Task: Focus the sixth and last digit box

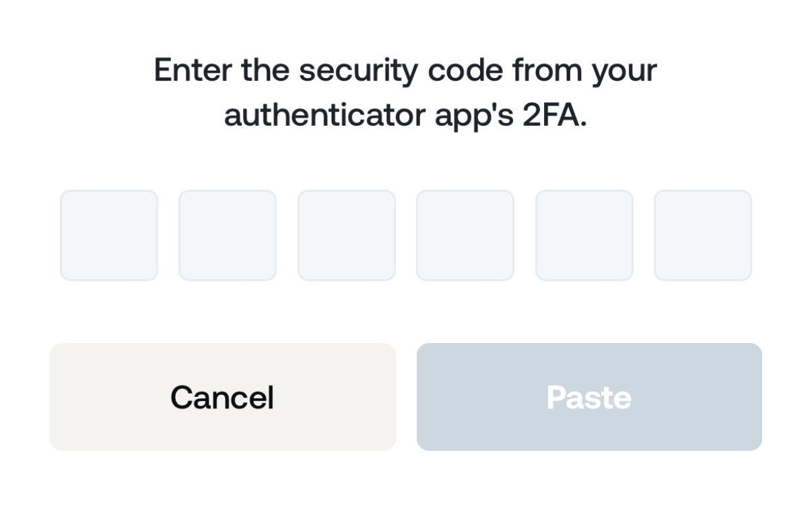Action: (703, 235)
